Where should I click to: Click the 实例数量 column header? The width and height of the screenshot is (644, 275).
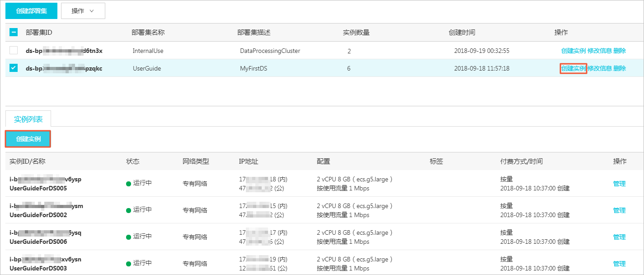tap(356, 33)
